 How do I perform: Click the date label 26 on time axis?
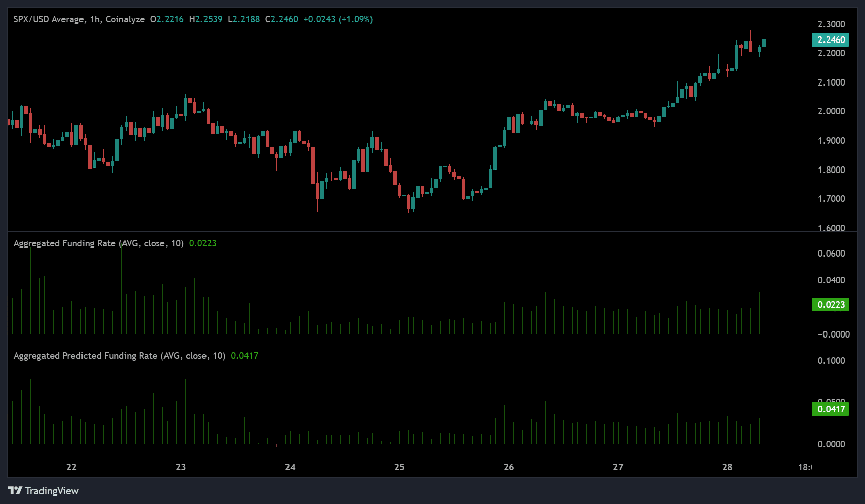coord(509,467)
